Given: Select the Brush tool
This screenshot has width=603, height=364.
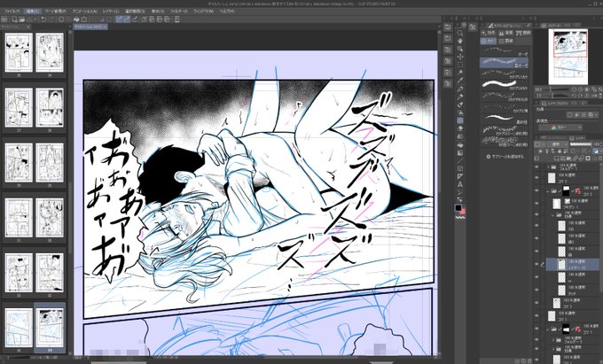Looking at the screenshot, I should [460, 105].
